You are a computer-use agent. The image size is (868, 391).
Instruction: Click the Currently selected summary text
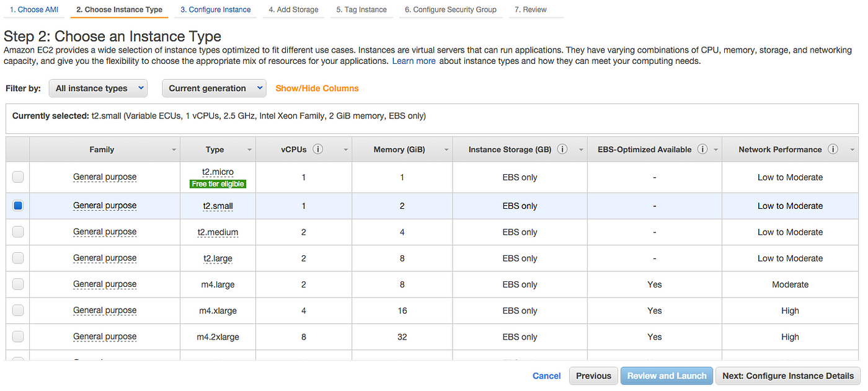pos(219,116)
